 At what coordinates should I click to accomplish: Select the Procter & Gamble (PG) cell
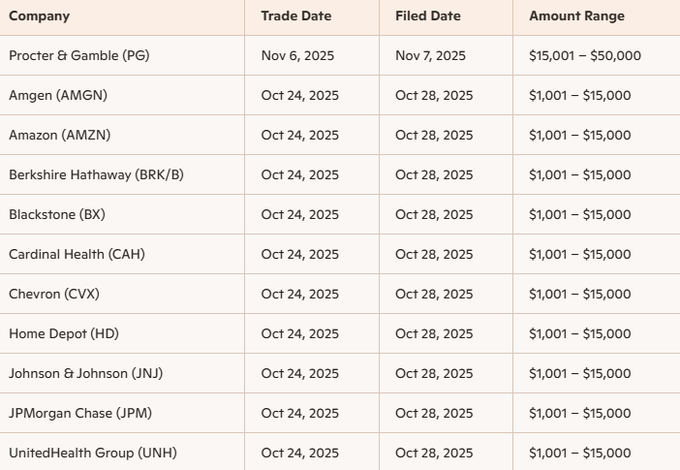(78, 56)
